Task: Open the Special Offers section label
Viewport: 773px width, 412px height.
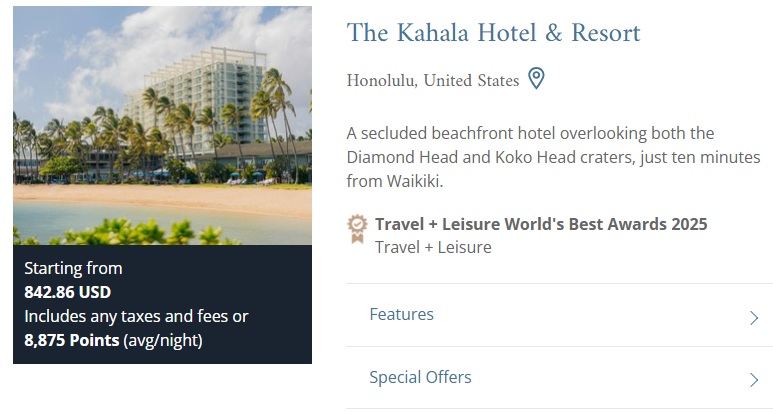Action: point(420,377)
